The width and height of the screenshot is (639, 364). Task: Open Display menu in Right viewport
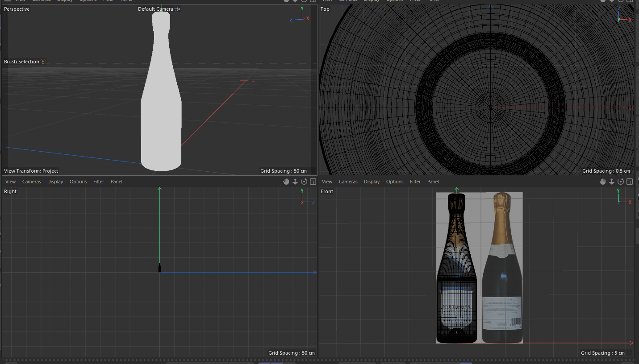pyautogui.click(x=55, y=182)
